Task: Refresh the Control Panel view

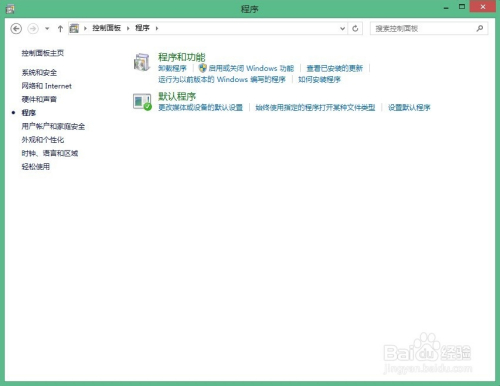Action: coord(355,28)
